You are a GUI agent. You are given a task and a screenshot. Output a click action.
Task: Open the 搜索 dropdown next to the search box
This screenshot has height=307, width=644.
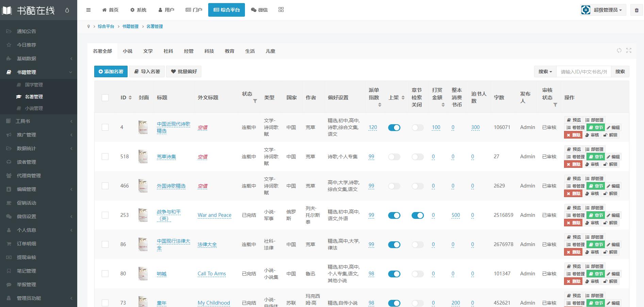pos(544,71)
